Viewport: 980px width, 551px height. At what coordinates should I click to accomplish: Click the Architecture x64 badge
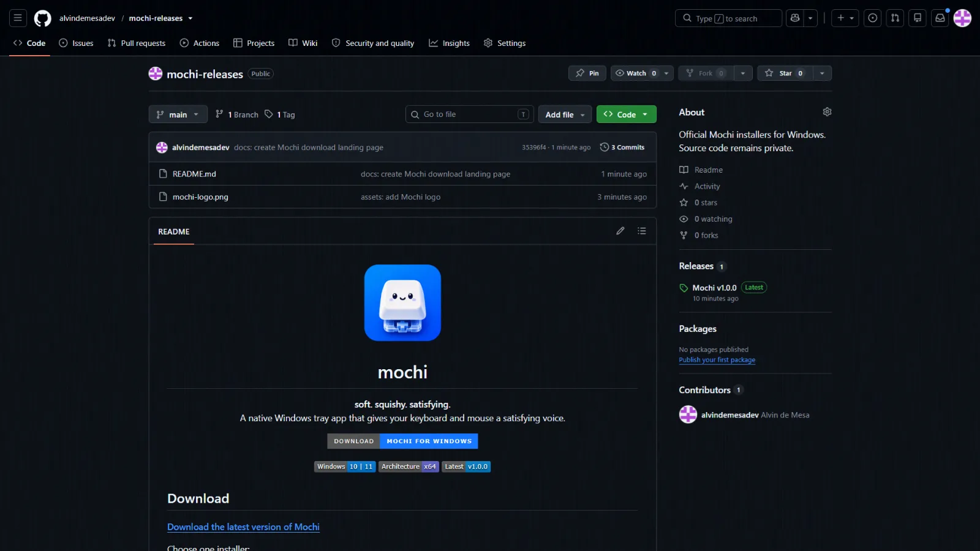pyautogui.click(x=409, y=467)
